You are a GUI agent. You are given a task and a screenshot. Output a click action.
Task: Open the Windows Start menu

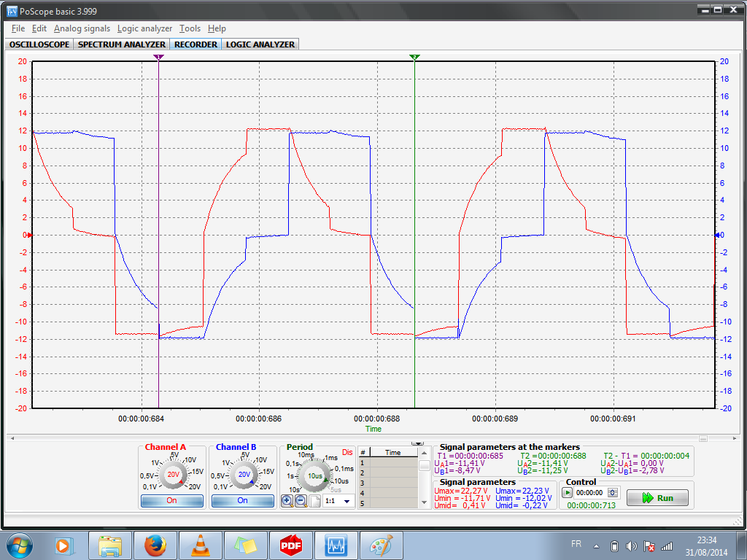[20, 545]
